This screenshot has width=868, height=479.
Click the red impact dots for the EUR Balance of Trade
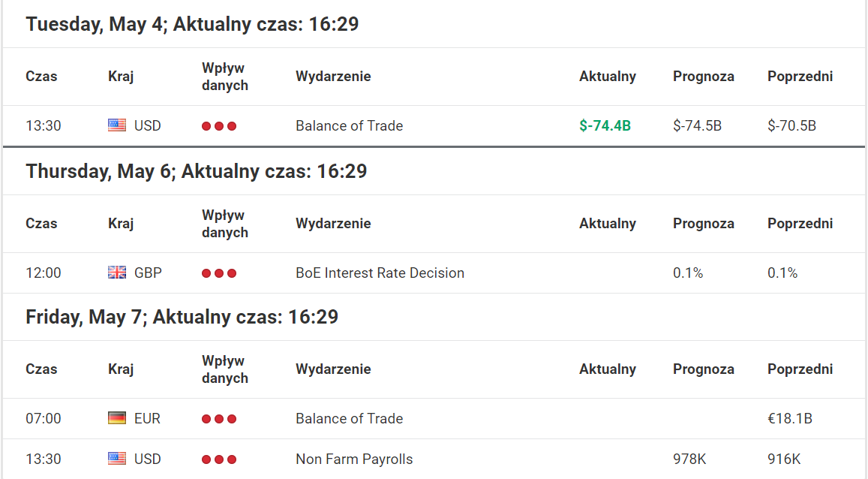219,419
